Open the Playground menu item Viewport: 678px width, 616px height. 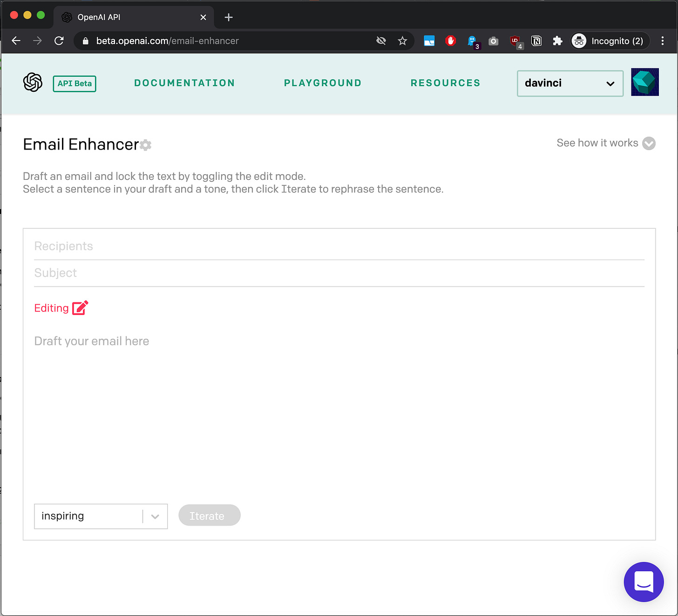click(323, 83)
